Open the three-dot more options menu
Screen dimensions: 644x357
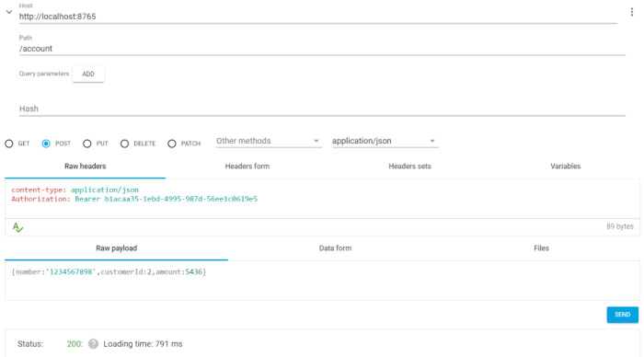click(632, 12)
